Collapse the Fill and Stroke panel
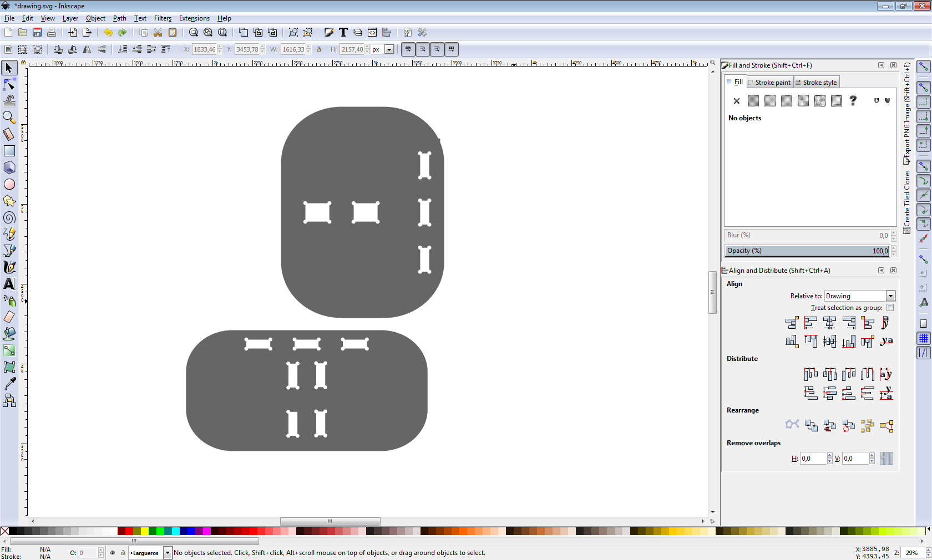The width and height of the screenshot is (932, 560). pos(881,65)
